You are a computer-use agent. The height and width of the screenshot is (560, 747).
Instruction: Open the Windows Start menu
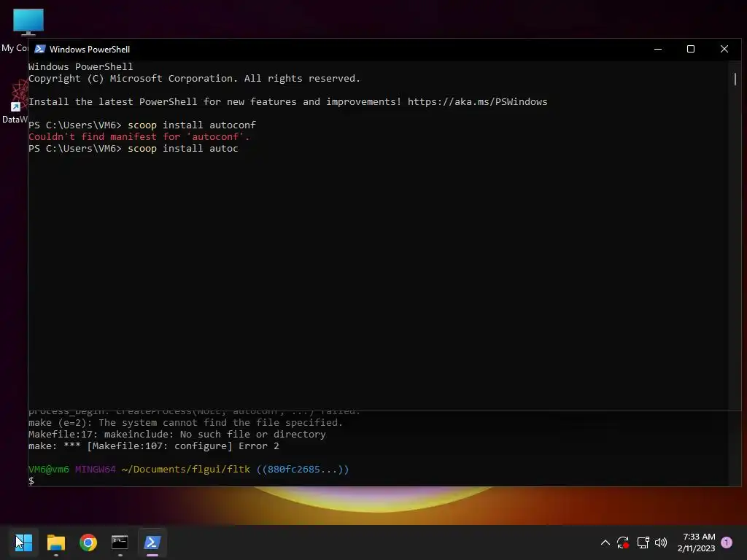23,542
